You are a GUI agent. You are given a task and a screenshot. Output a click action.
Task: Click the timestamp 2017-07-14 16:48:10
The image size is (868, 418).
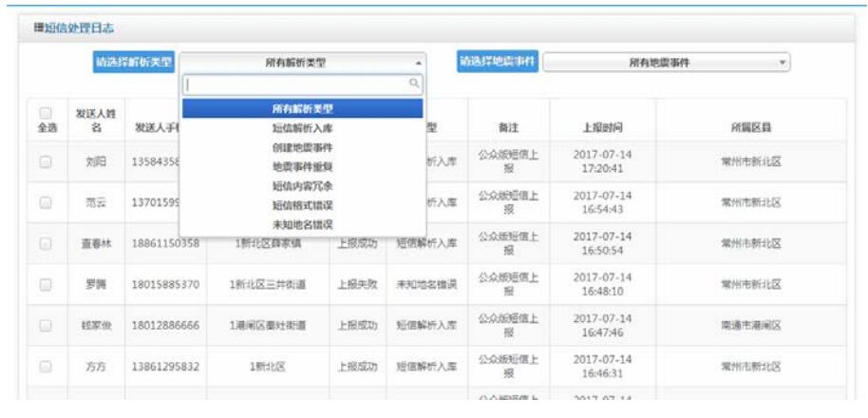(602, 284)
